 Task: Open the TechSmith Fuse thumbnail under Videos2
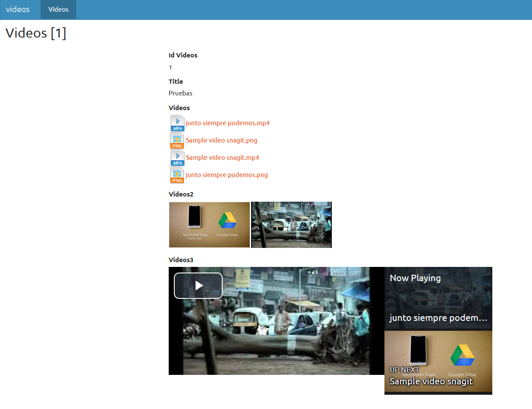[209, 225]
